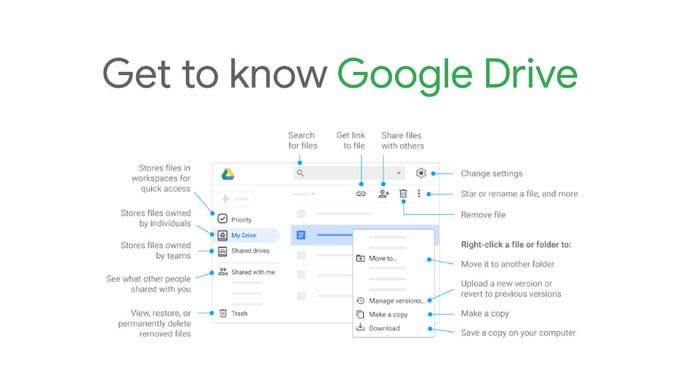The image size is (680, 383).
Task: Click the Manage versions clock icon
Action: (x=360, y=300)
